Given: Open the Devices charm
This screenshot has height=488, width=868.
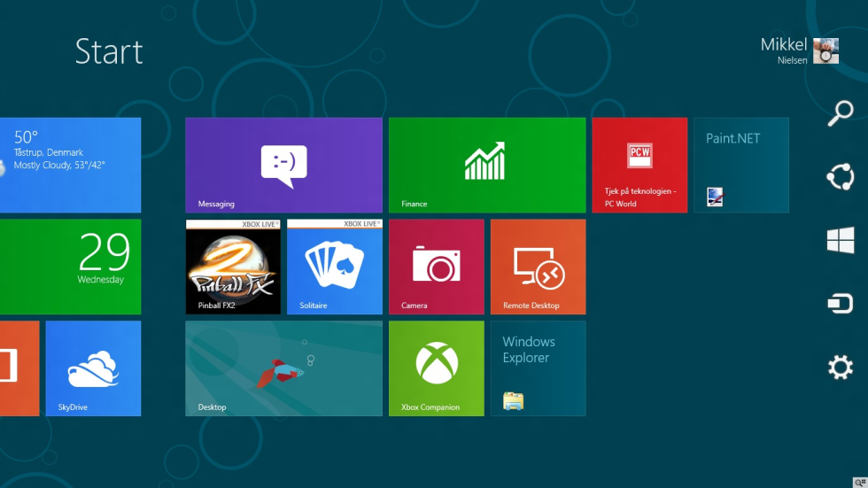Looking at the screenshot, I should 841,304.
